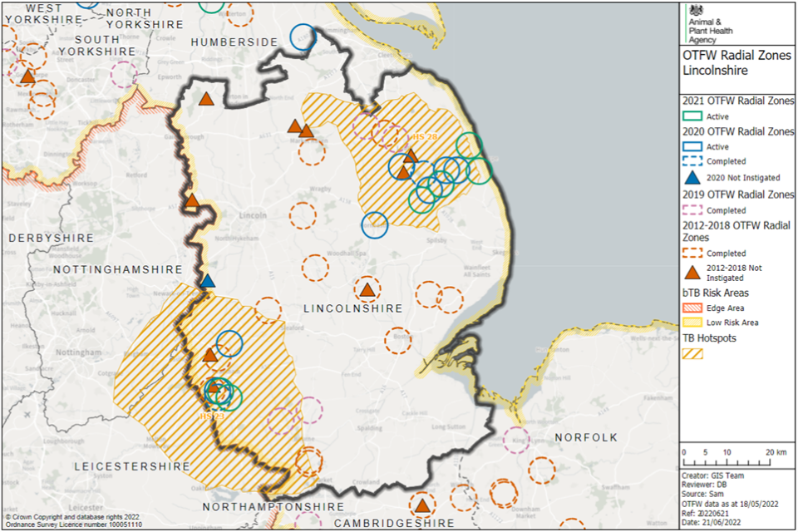Click the solid blue 2020 Active legend circle

[692, 146]
